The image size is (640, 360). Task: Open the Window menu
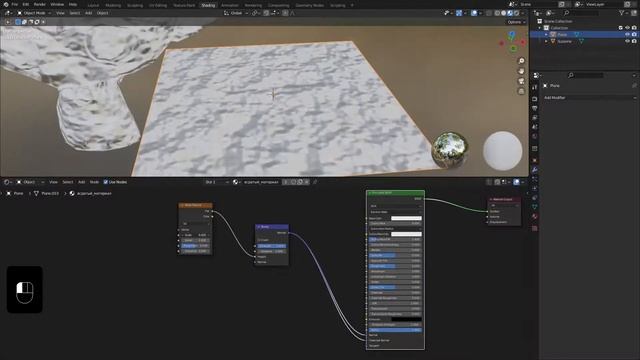coord(57,4)
